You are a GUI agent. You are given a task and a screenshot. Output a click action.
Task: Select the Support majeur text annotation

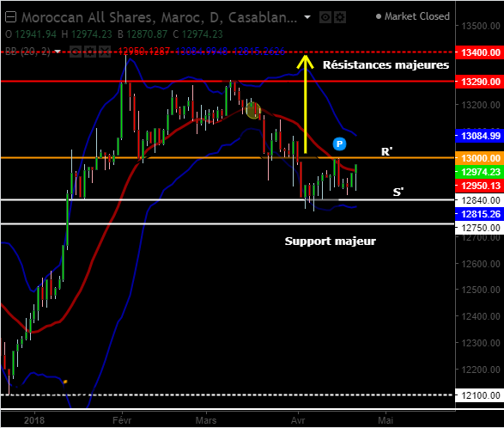click(x=330, y=241)
